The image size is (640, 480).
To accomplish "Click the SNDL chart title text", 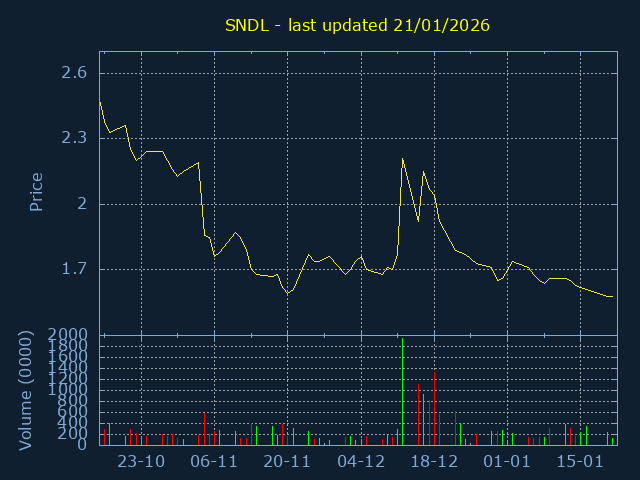I will click(x=355, y=25).
